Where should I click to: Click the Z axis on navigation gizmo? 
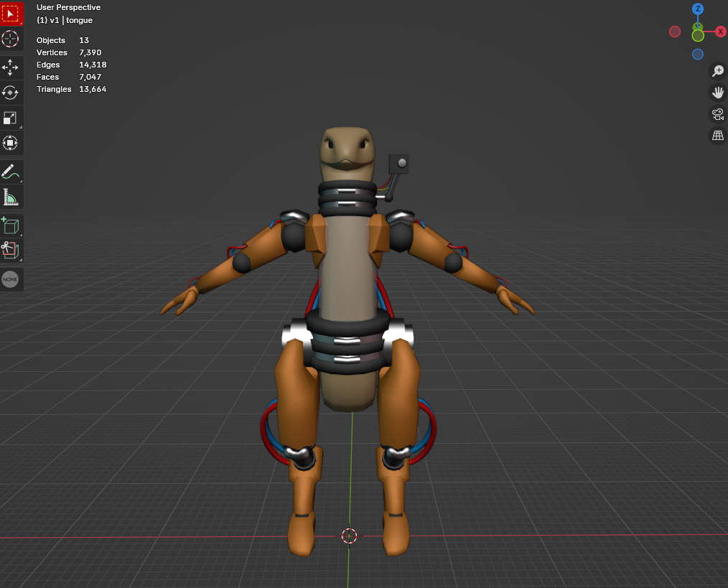[x=697, y=9]
